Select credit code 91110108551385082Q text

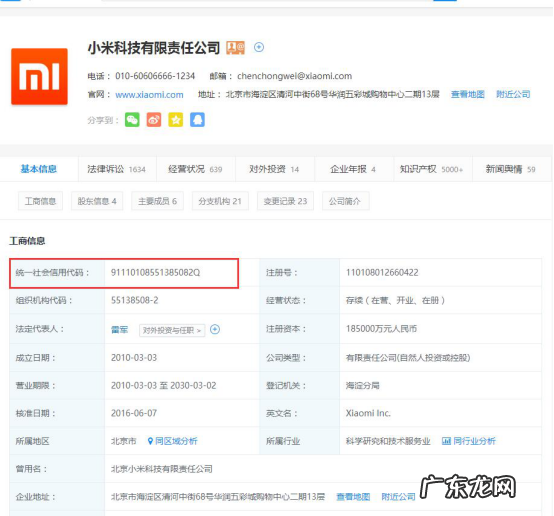pos(155,272)
